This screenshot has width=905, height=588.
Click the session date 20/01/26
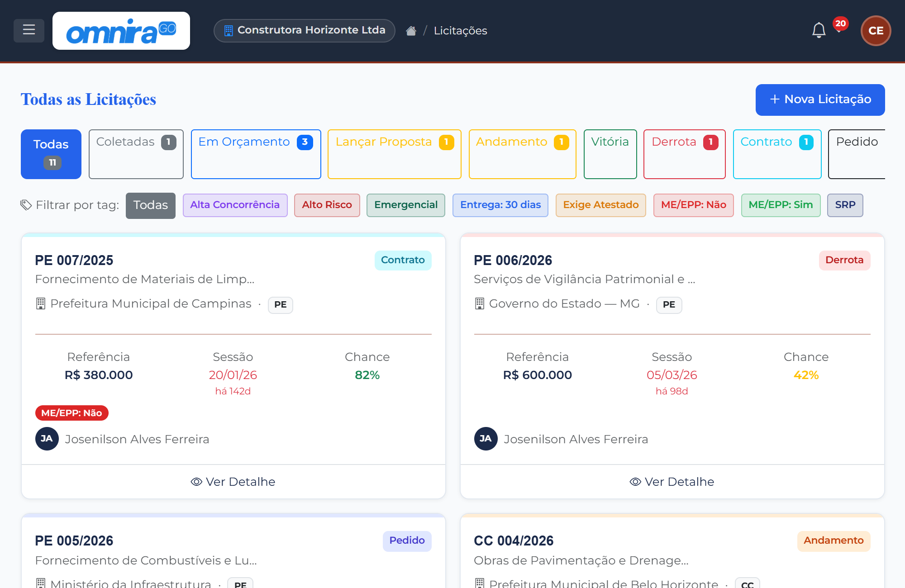tap(233, 375)
